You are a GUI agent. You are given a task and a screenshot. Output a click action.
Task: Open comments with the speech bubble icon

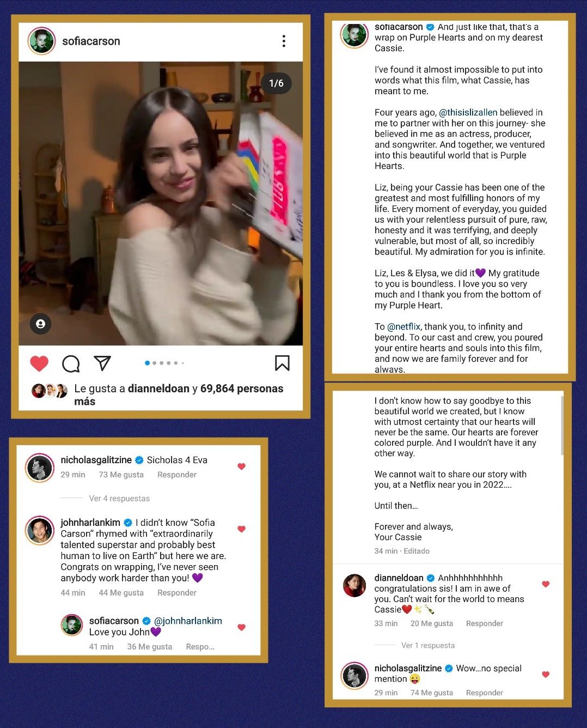point(71,363)
